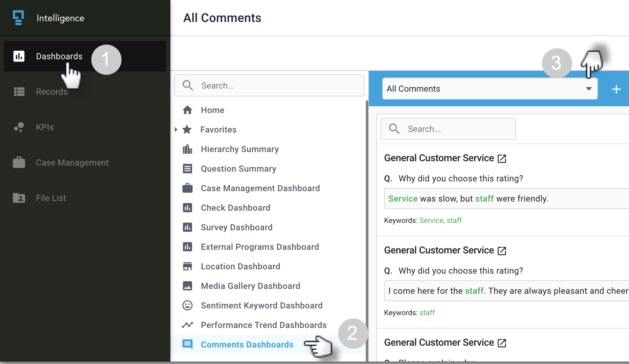Open first General Customer Service record link
629x364 pixels.
[x=502, y=158]
